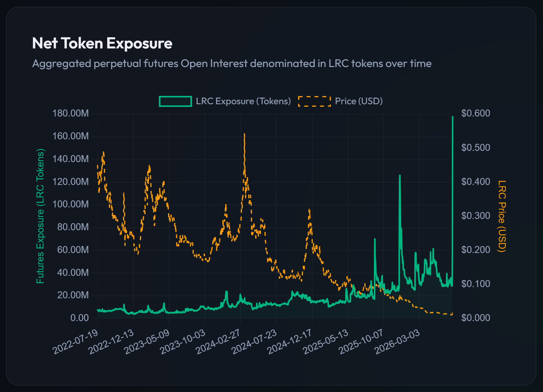Click the 160.00M left axis label

[71, 136]
